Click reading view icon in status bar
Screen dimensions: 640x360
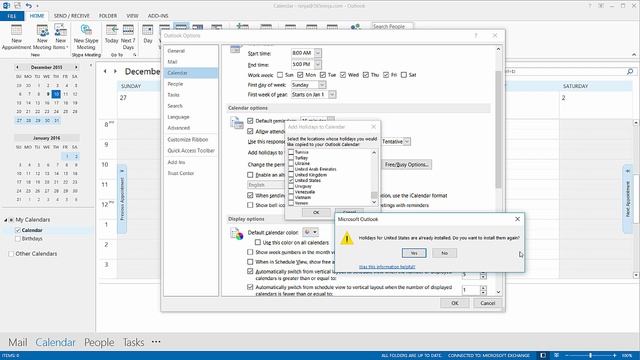pyautogui.click(x=556, y=356)
